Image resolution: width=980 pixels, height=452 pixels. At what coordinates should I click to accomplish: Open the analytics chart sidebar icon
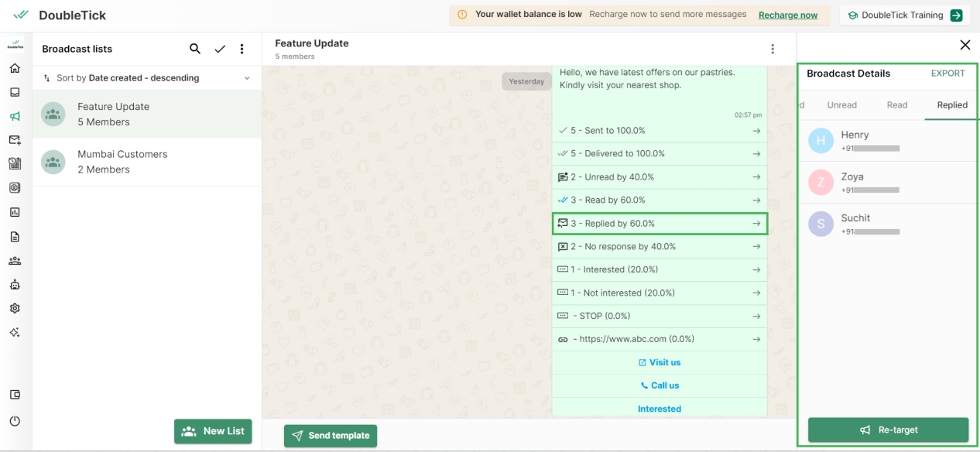15,212
